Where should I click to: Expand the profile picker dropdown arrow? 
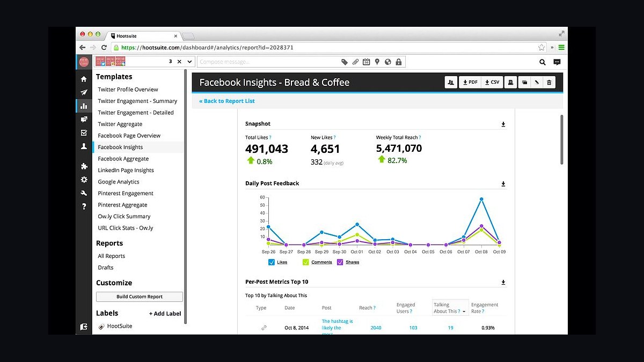189,62
